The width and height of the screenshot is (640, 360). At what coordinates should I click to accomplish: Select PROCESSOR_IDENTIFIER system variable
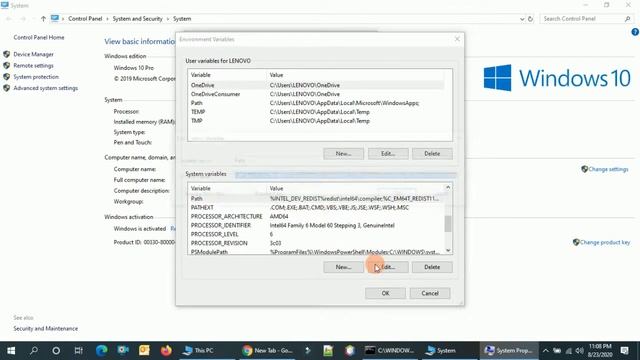pyautogui.click(x=316, y=225)
